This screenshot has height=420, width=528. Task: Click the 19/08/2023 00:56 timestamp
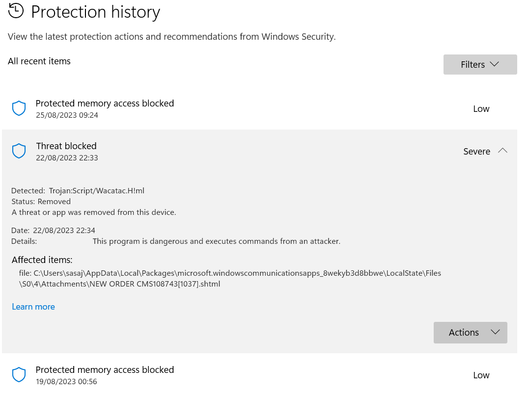(66, 382)
